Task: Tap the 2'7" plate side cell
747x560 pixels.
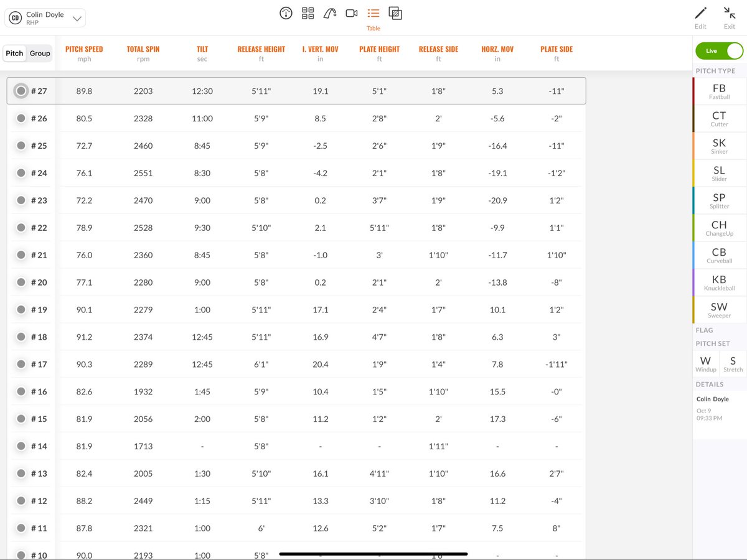Action: point(557,474)
